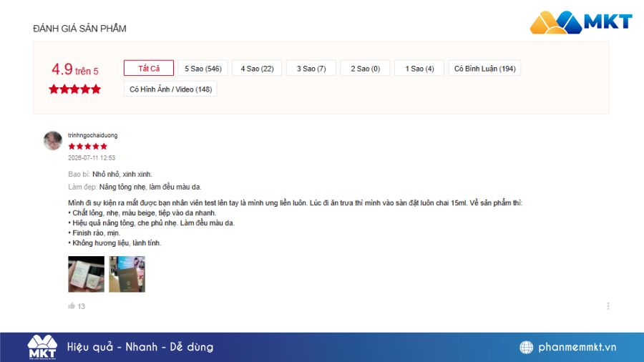Click the 'Bao bì: Nhỏ nhỏ, xinh xinh.' line
The height and width of the screenshot is (362, 644).
[x=110, y=174]
